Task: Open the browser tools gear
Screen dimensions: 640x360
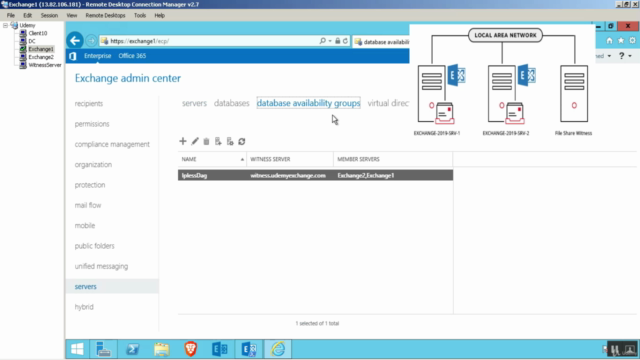Action: (x=632, y=40)
